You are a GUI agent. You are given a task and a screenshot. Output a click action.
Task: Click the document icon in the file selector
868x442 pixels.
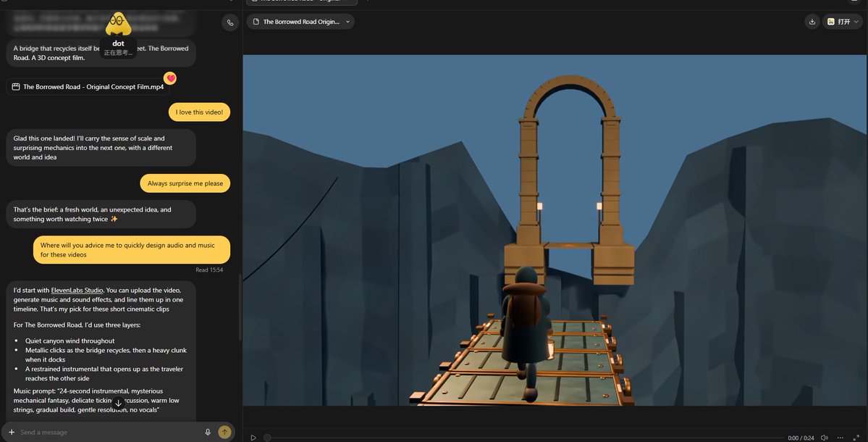[x=256, y=22]
